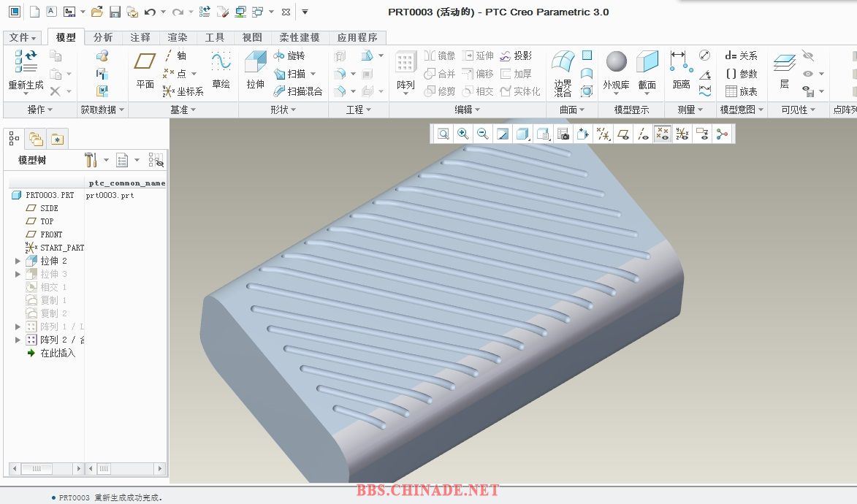Expand the 拉伸 2 tree node
The image size is (857, 504).
(18, 261)
